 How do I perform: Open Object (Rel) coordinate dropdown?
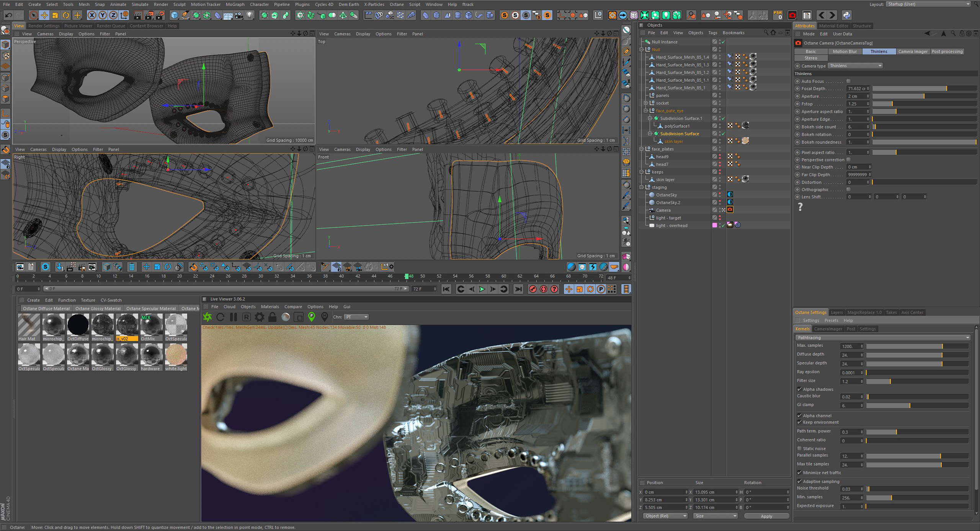pos(665,516)
